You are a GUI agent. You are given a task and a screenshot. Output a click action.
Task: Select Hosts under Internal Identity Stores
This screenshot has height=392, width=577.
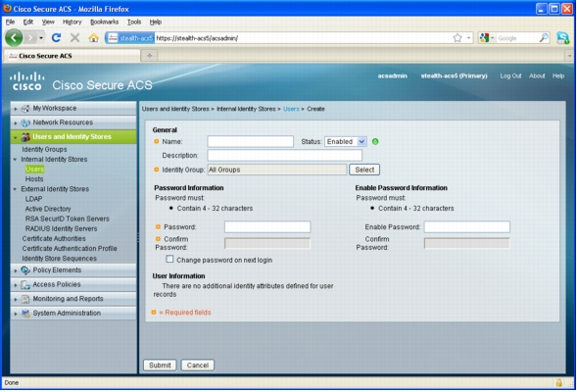[x=34, y=179]
